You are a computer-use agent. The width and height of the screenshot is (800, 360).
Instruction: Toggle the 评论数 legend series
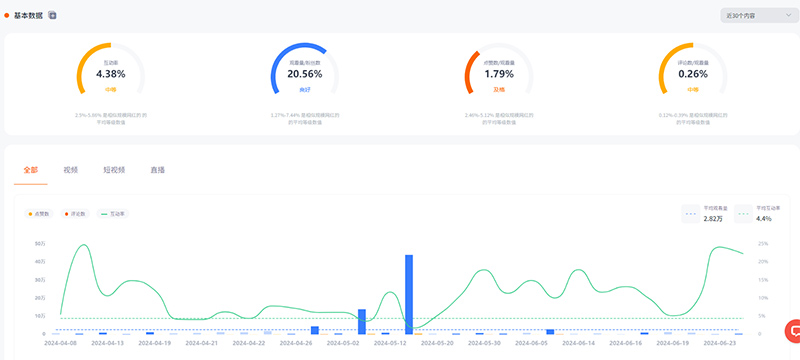point(75,214)
